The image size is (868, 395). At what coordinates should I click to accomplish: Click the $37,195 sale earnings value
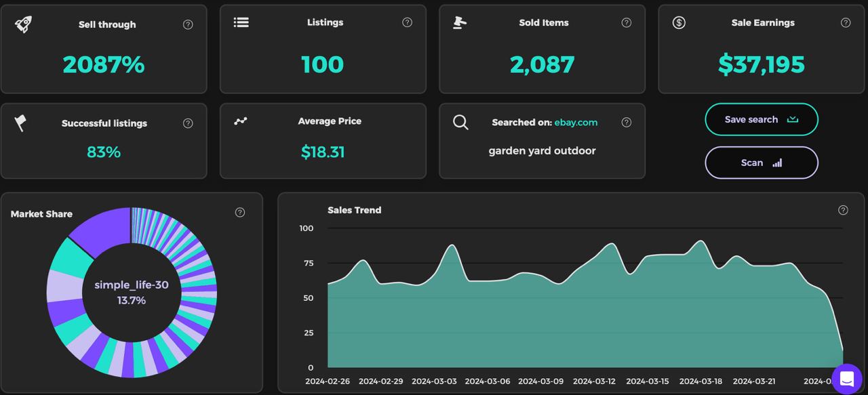click(762, 64)
